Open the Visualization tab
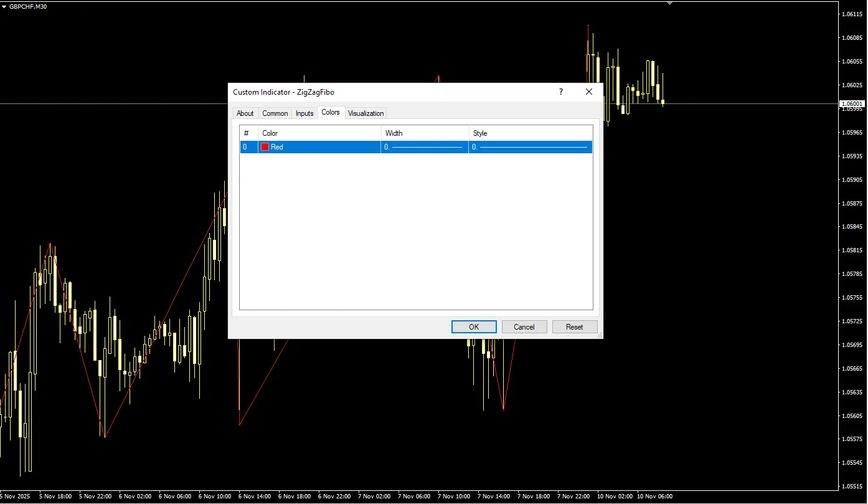Screen dimensions: 868x504 pyautogui.click(x=366, y=113)
